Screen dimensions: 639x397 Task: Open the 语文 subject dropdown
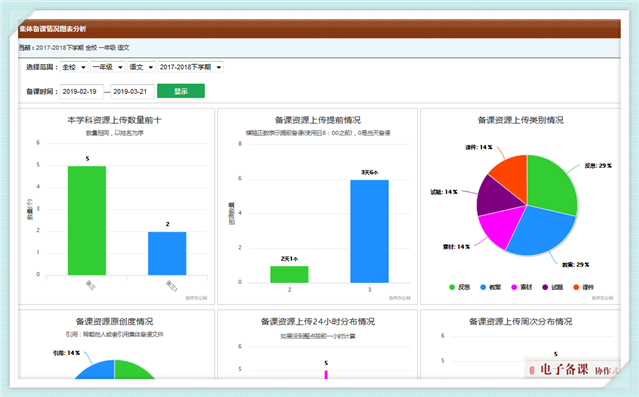click(141, 67)
